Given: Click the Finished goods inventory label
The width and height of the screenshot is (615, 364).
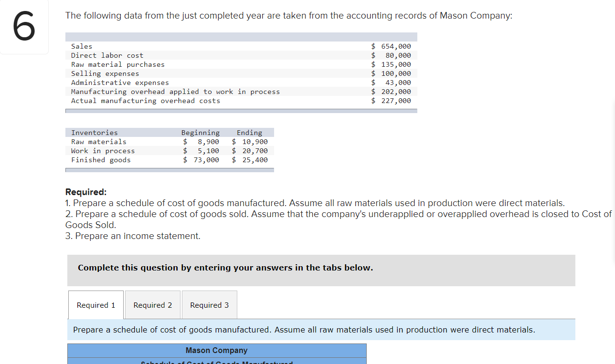Looking at the screenshot, I should [101, 160].
